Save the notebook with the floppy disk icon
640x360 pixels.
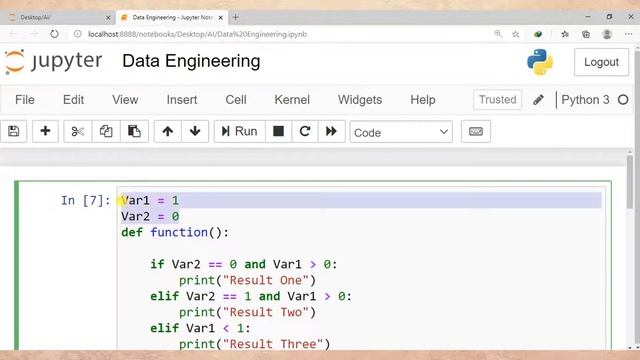tap(13, 131)
